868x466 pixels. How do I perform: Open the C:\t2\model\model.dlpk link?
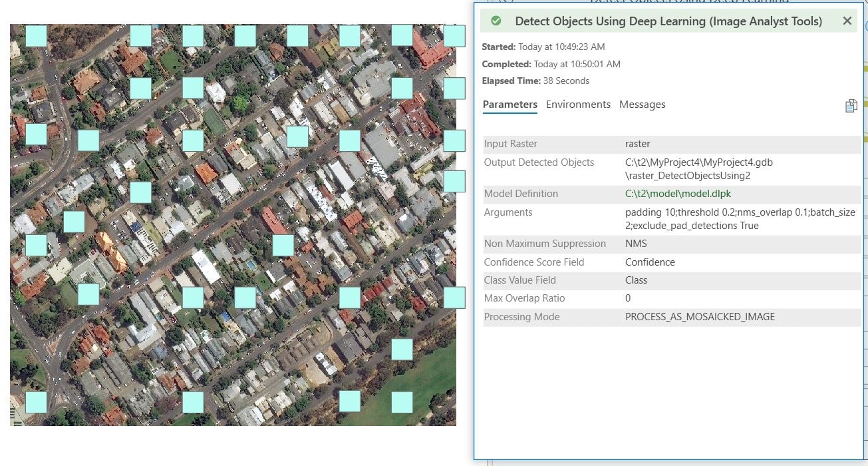tap(678, 194)
